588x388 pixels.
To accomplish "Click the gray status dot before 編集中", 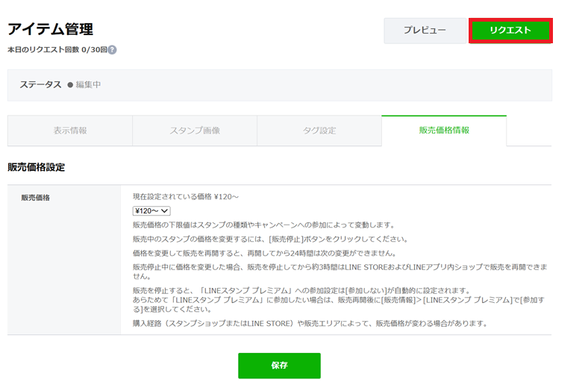I will (x=70, y=85).
